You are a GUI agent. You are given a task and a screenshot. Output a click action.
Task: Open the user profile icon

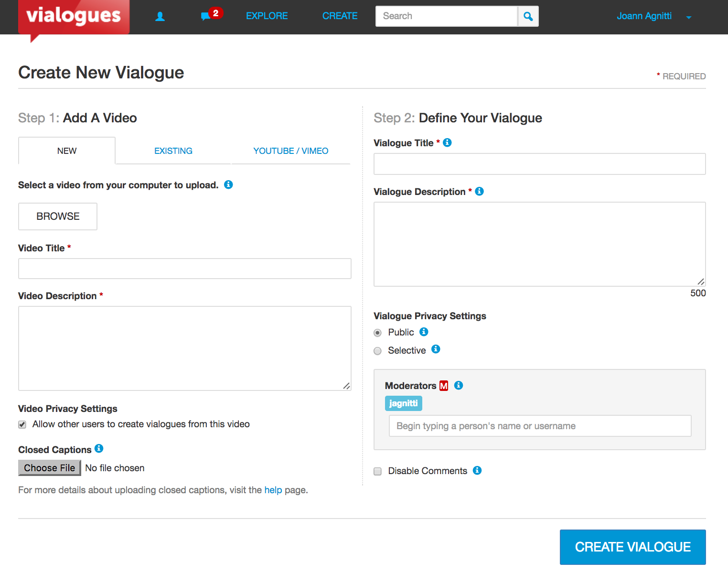(x=160, y=17)
